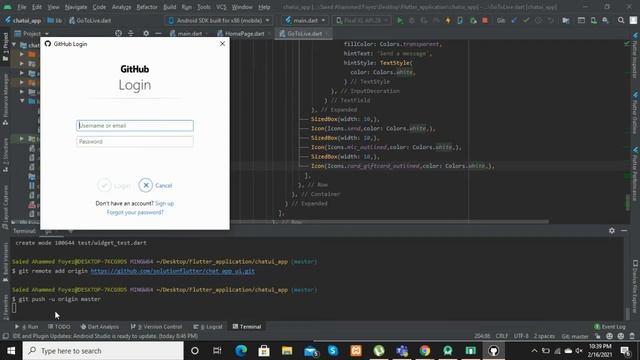Click the locate target icon in Project panel
The height and width of the screenshot is (360, 640).
point(118,33)
